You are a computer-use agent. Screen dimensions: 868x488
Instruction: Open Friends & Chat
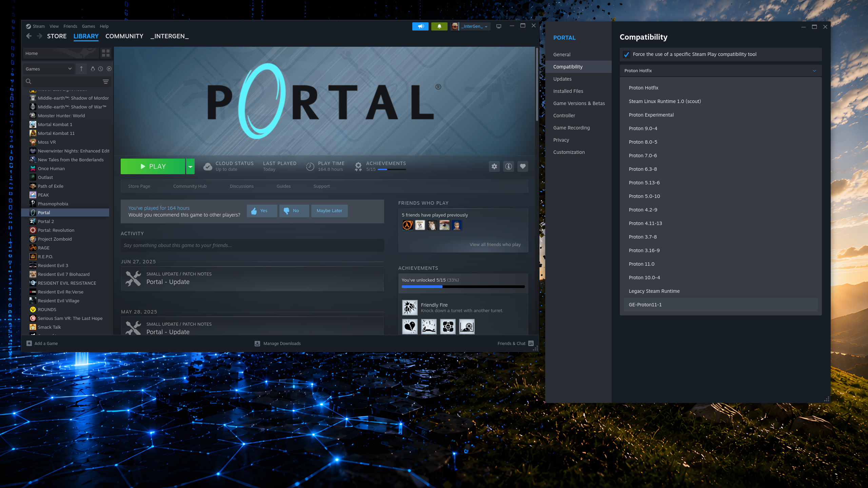tap(515, 344)
